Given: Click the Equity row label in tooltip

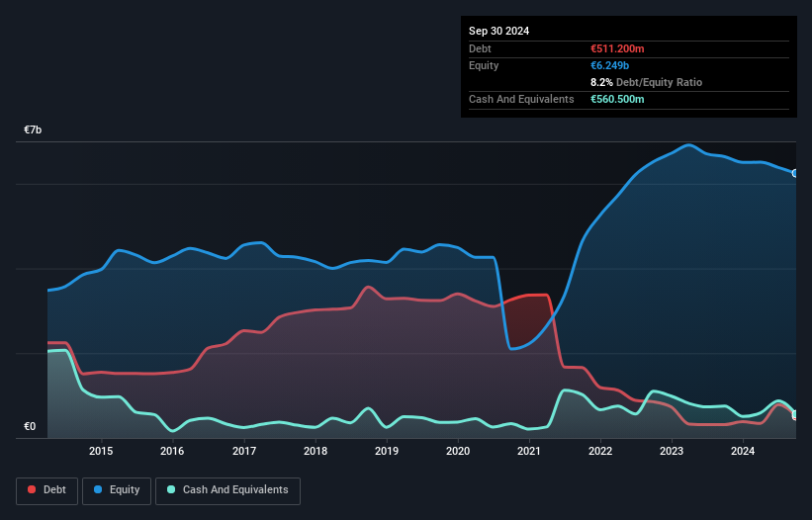Looking at the screenshot, I should click(484, 65).
